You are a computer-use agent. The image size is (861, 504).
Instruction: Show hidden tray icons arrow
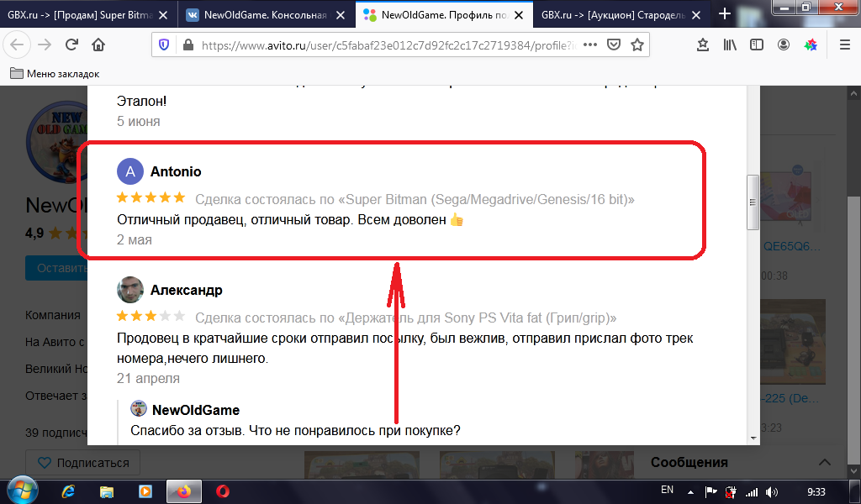pyautogui.click(x=691, y=492)
